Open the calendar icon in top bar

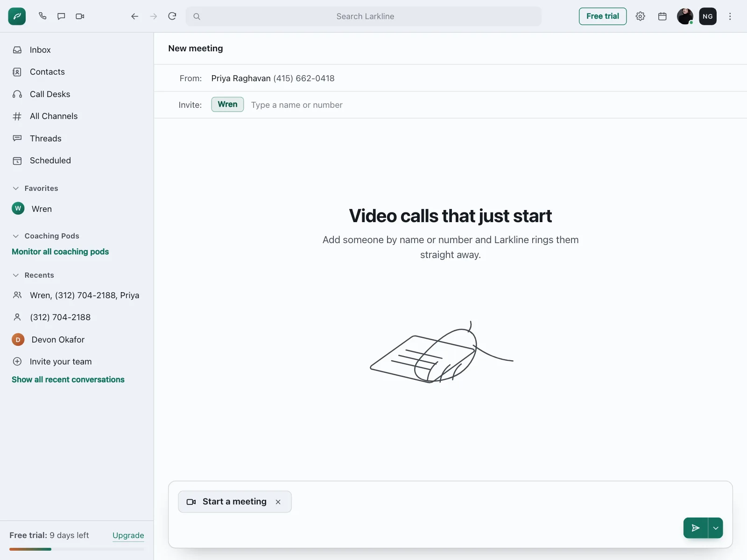(662, 16)
